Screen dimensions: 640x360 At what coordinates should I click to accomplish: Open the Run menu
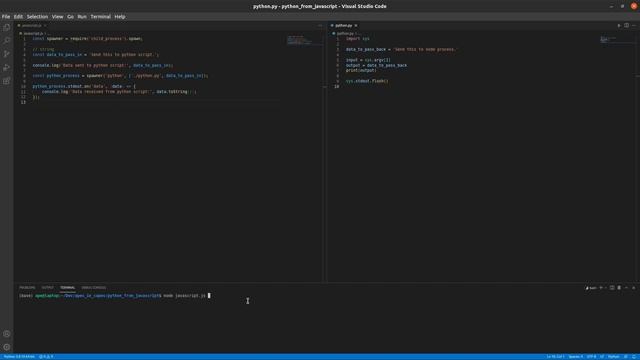click(82, 17)
